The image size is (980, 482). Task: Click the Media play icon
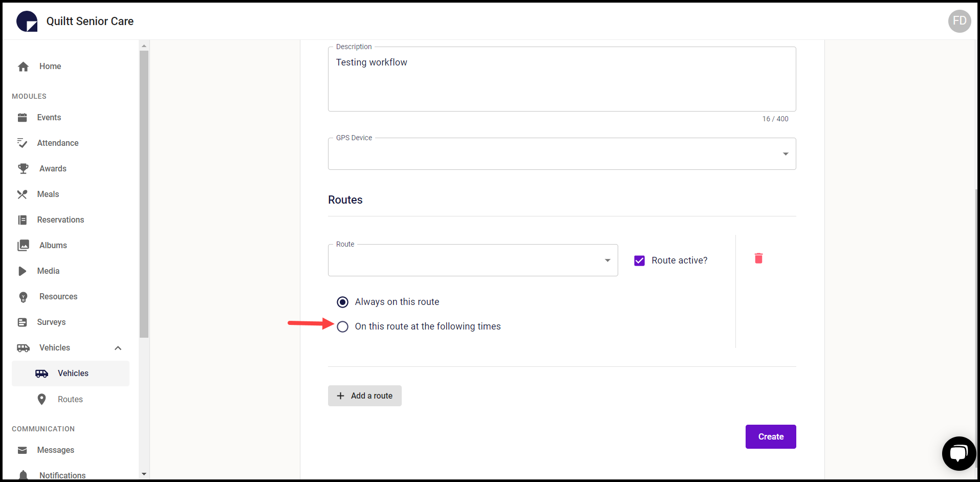22,271
